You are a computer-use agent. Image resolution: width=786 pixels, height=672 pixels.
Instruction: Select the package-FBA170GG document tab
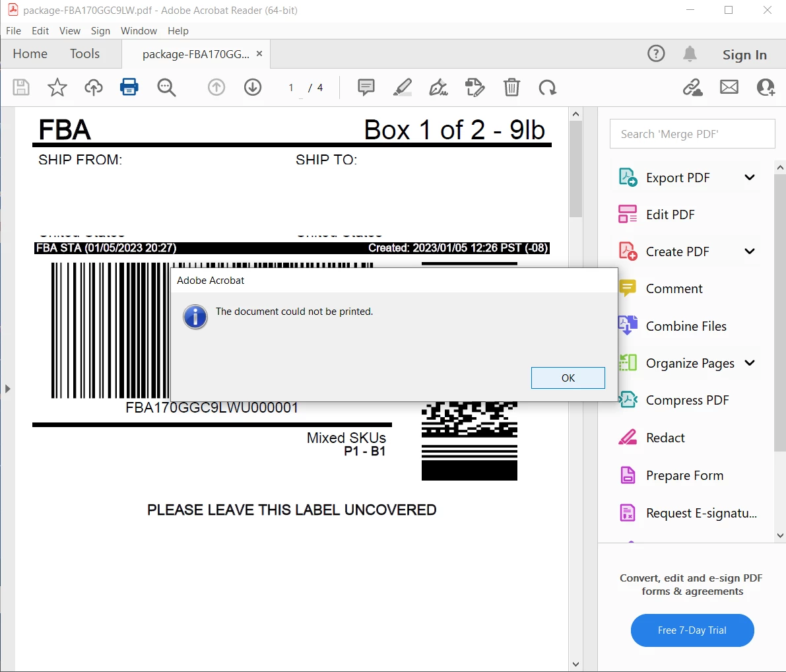[195, 54]
